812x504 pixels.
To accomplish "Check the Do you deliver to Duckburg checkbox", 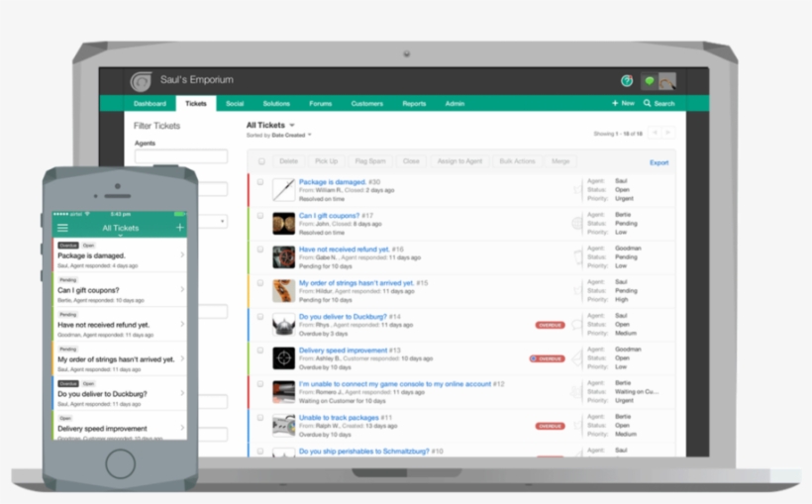I will coord(260,317).
